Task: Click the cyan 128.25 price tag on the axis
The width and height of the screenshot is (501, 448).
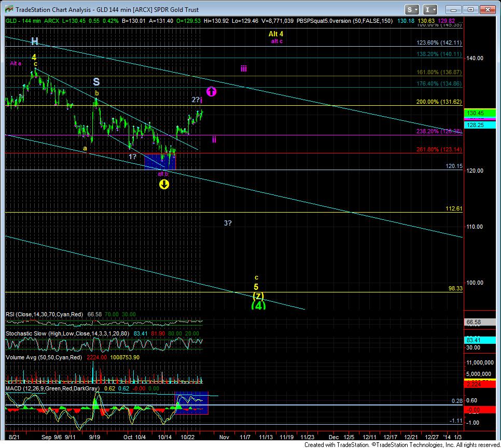Action: click(480, 125)
